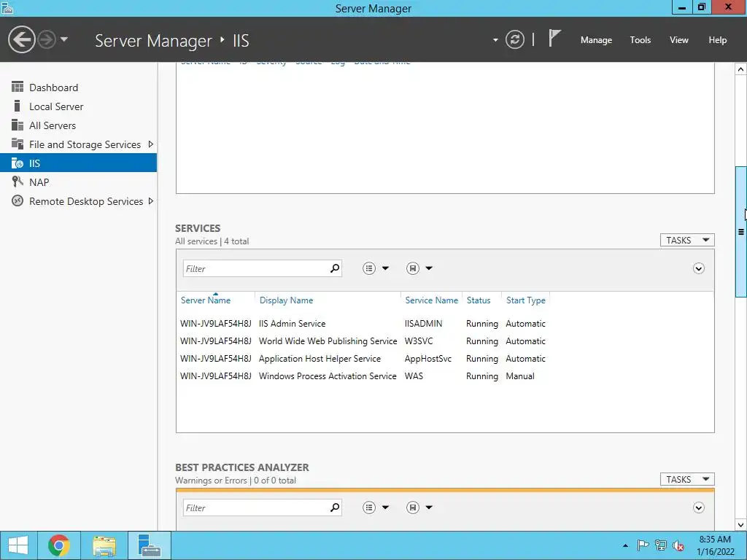
Task: Sort by Display Name column
Action: [286, 300]
